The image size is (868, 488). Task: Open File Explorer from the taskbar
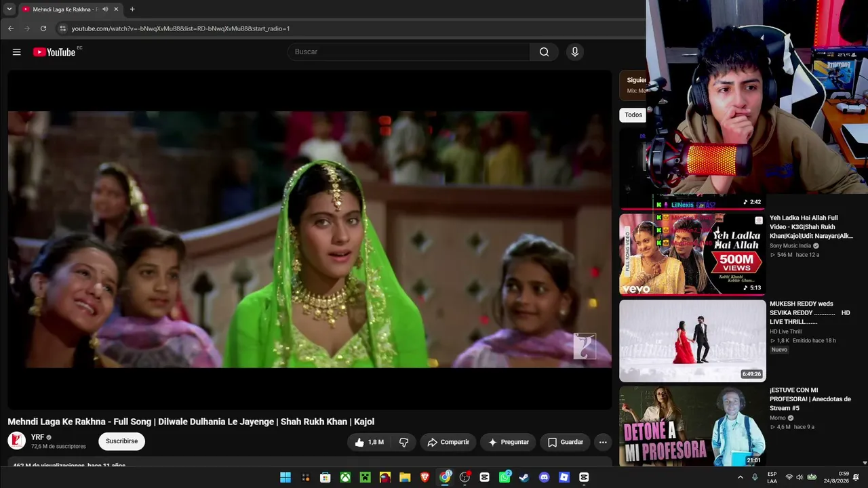coord(405,478)
